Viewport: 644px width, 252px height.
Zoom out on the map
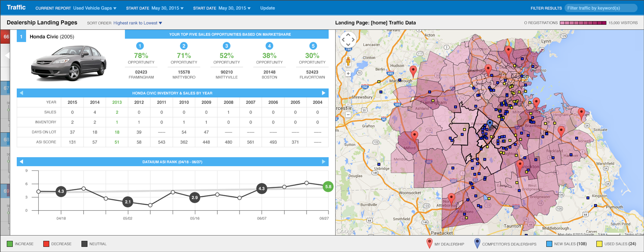point(348,115)
